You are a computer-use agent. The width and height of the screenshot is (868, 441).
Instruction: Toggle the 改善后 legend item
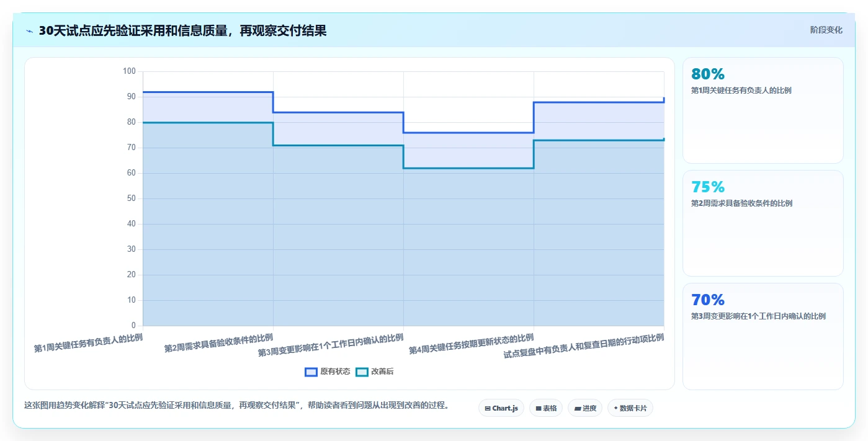[375, 372]
